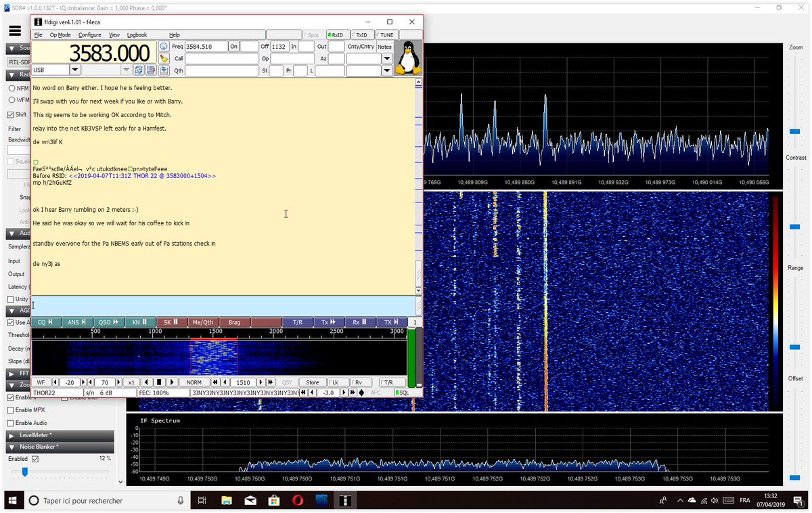
Task: Open the Help menu in fldigi
Action: (x=175, y=35)
